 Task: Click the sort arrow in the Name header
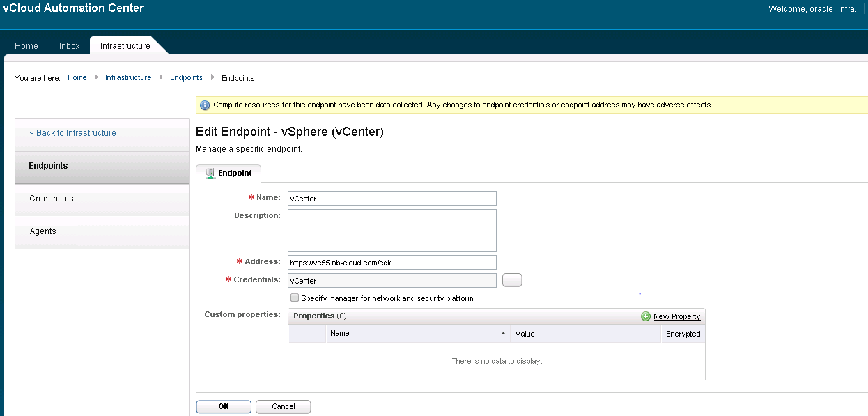click(x=503, y=334)
